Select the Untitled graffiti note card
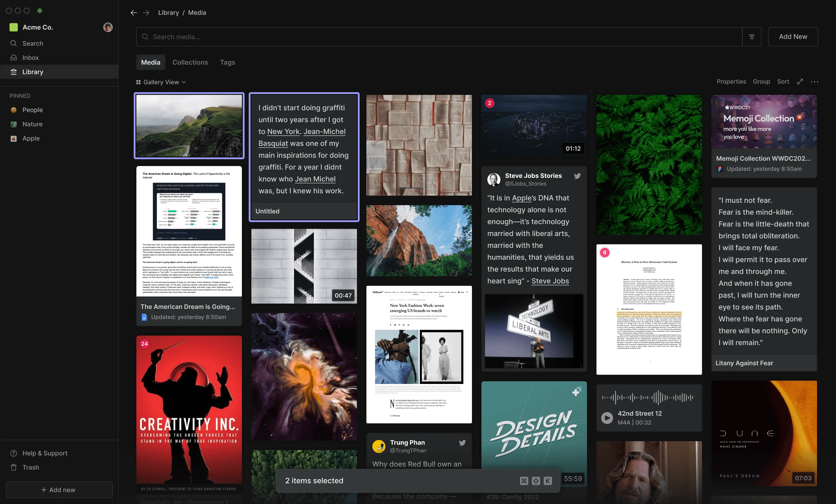 click(x=304, y=157)
